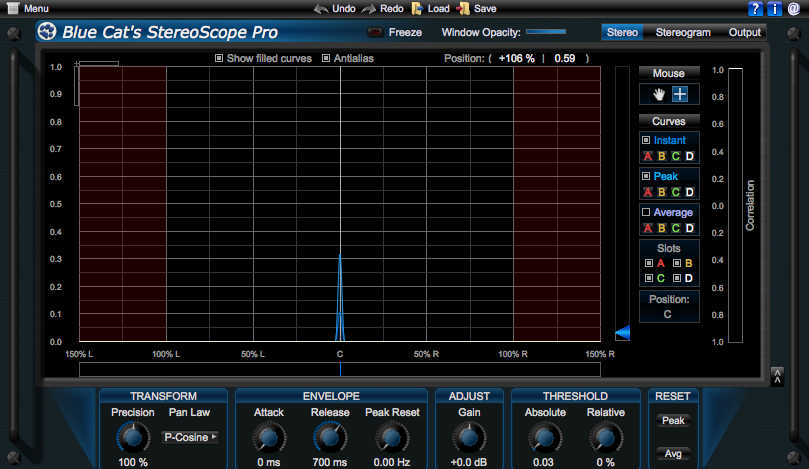Select Average curve slot C
809x469 pixels.
675,228
